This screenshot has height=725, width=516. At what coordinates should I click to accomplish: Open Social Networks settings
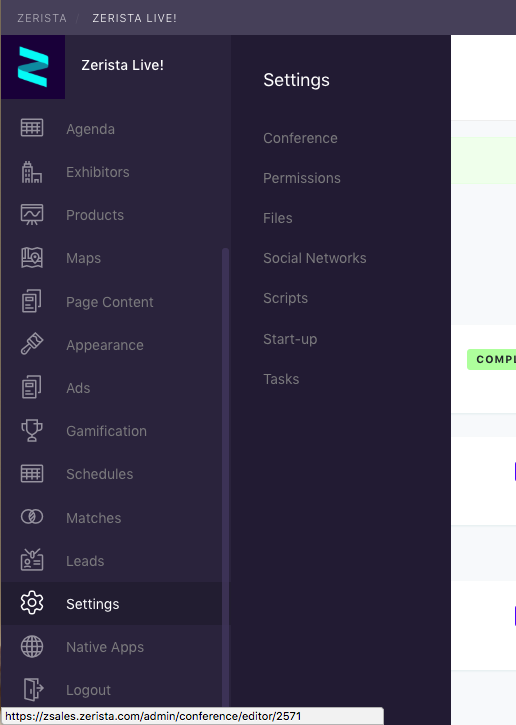tap(314, 258)
